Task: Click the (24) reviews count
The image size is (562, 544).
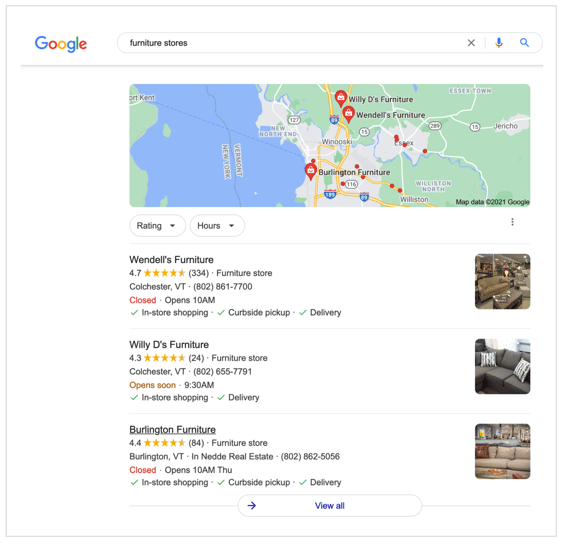Action: [196, 358]
